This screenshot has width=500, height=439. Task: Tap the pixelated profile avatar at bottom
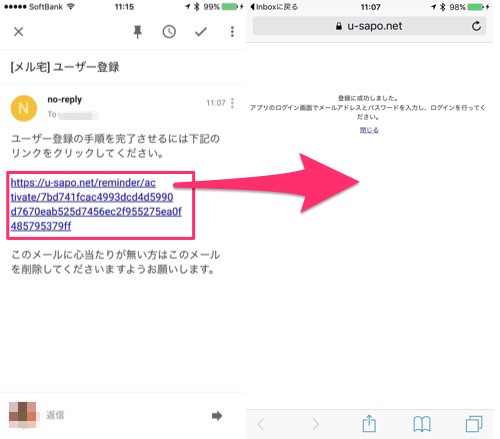point(22,415)
